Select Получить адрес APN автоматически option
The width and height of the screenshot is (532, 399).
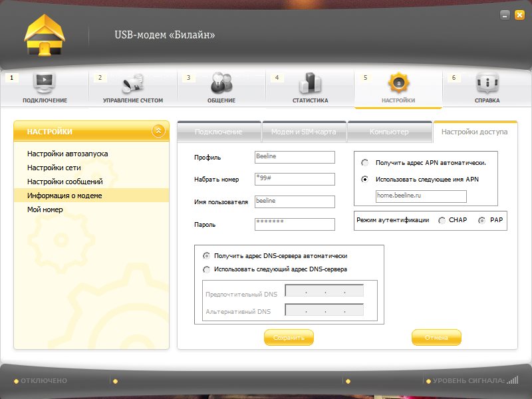click(364, 163)
